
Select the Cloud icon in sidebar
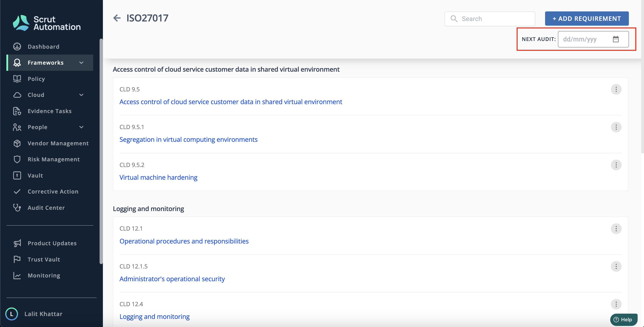coord(17,95)
